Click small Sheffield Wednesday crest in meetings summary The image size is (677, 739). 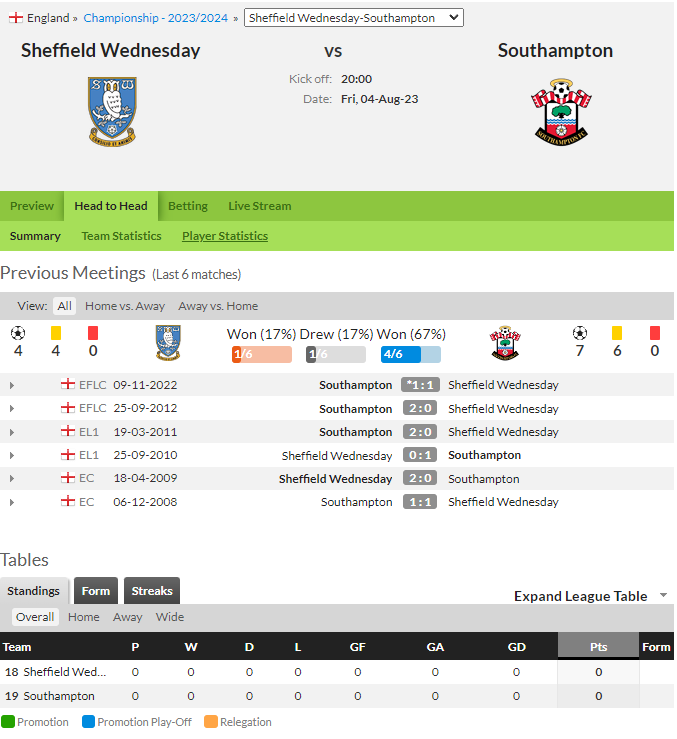(168, 343)
